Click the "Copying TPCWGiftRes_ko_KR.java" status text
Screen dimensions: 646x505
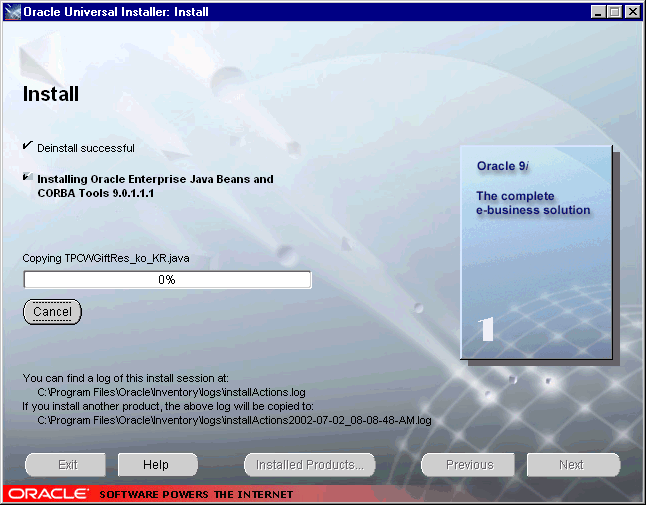tap(106, 258)
